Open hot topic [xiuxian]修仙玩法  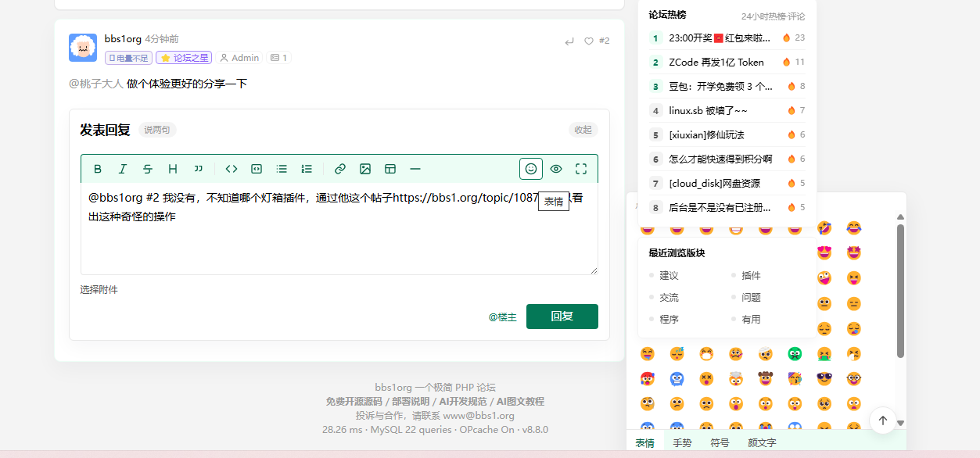click(x=706, y=134)
